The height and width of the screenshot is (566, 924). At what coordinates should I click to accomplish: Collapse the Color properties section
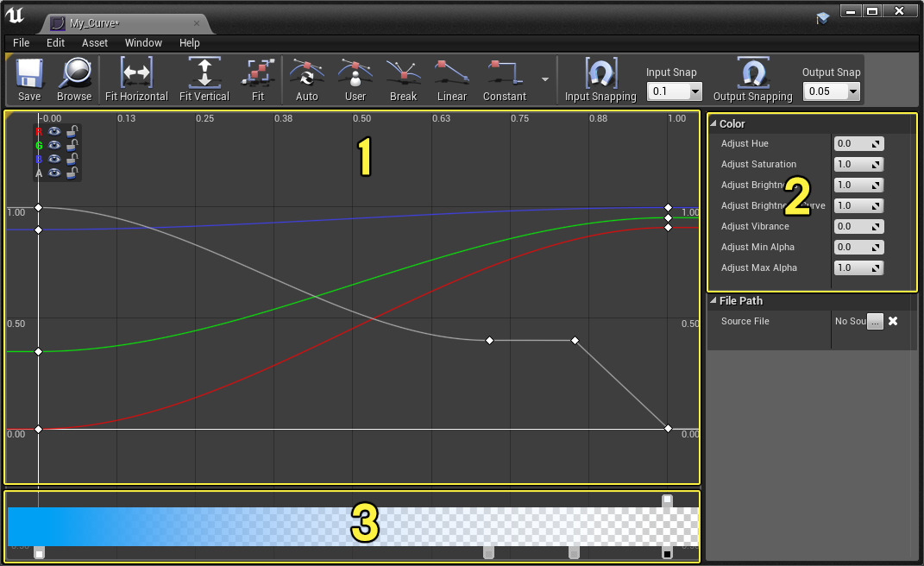713,124
